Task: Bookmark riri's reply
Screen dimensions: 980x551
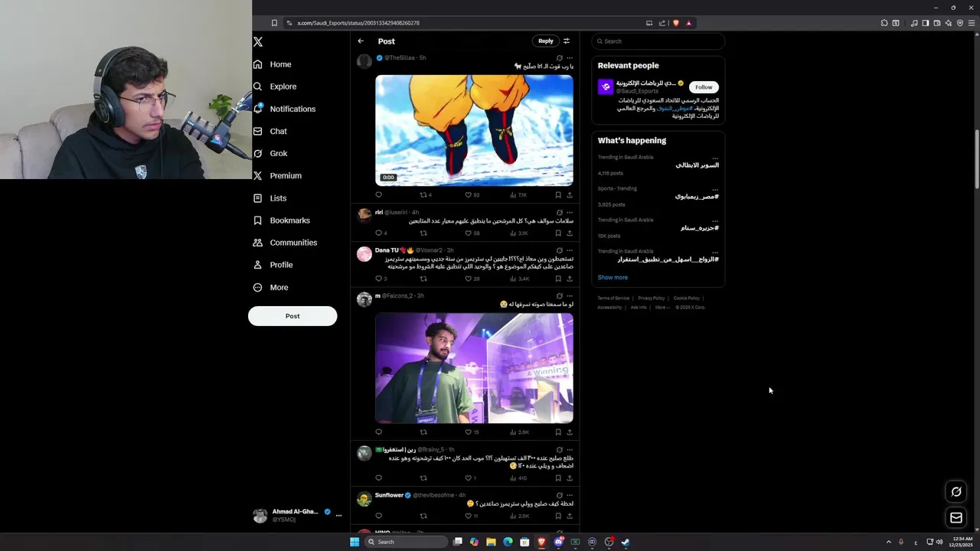Action: point(558,233)
